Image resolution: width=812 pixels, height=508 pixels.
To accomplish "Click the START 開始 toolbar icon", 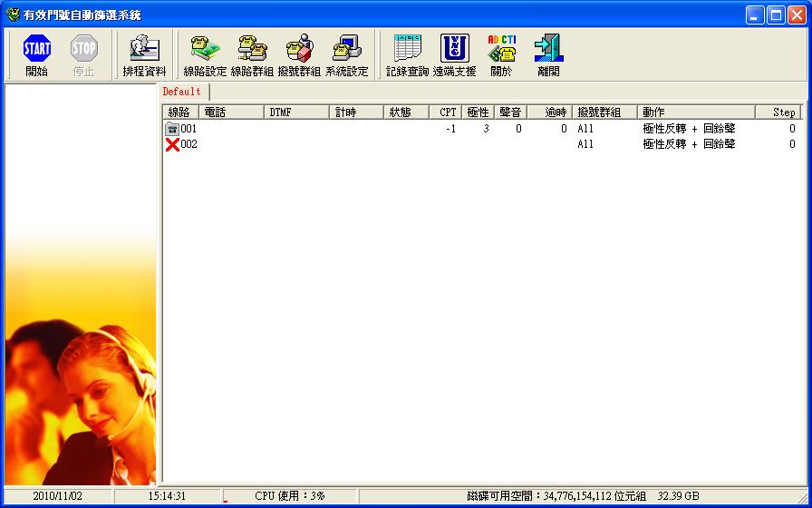I will pyautogui.click(x=37, y=55).
